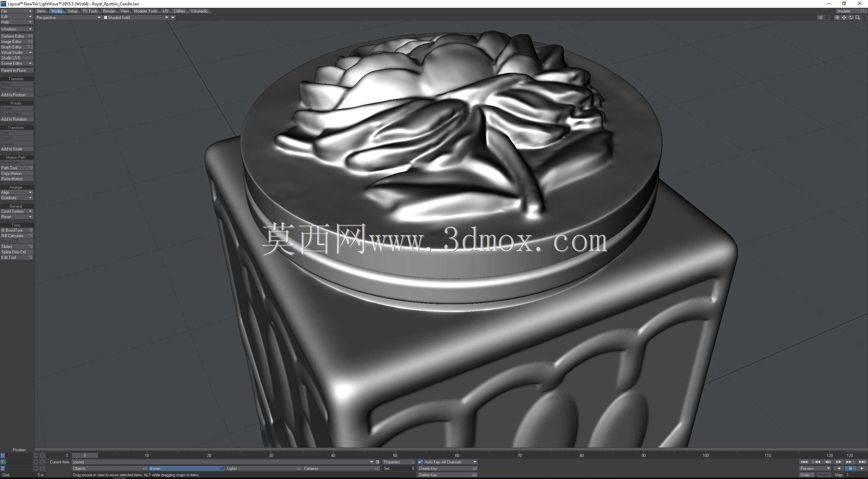
Task: Go to previous keyframe
Action: tap(816, 462)
